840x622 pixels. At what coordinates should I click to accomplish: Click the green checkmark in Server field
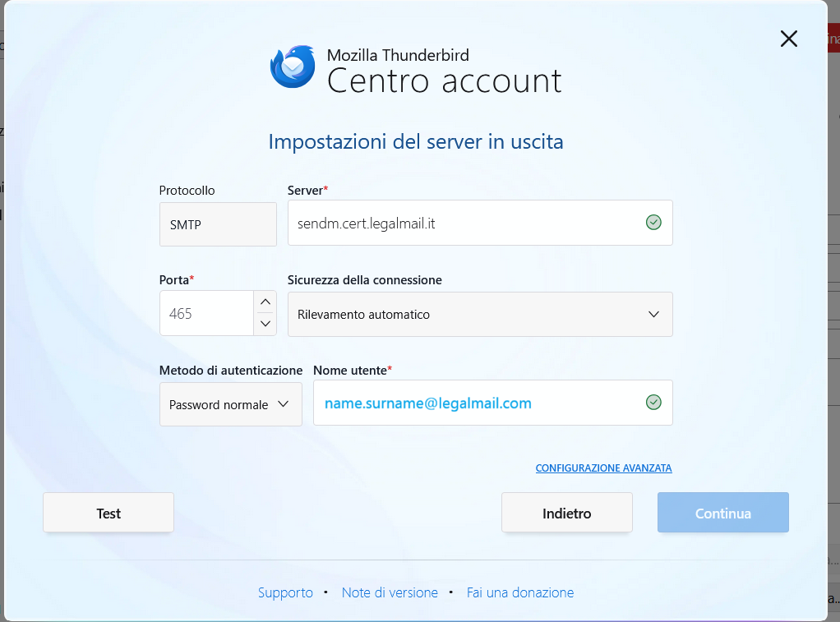(x=653, y=223)
